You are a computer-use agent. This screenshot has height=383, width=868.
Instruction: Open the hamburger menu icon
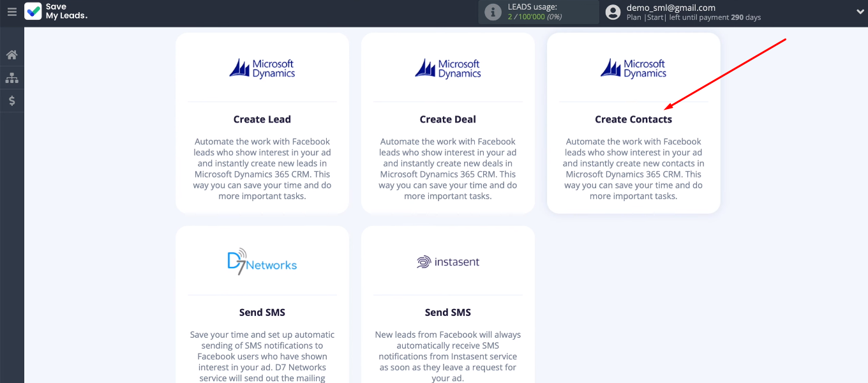pos(11,11)
